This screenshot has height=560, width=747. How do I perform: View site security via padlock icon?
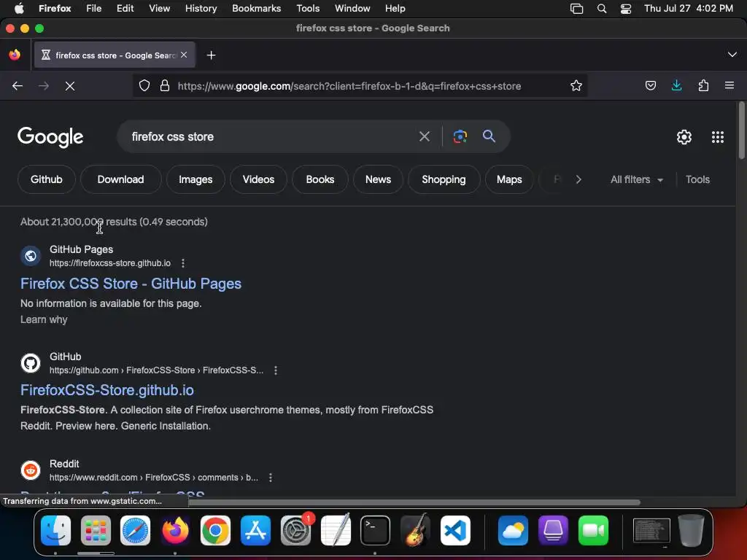click(165, 86)
